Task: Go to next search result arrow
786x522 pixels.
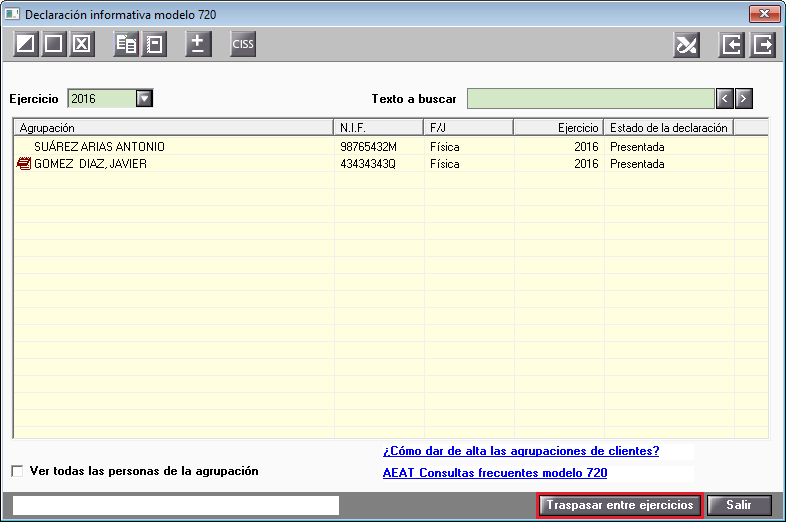Action: [744, 98]
